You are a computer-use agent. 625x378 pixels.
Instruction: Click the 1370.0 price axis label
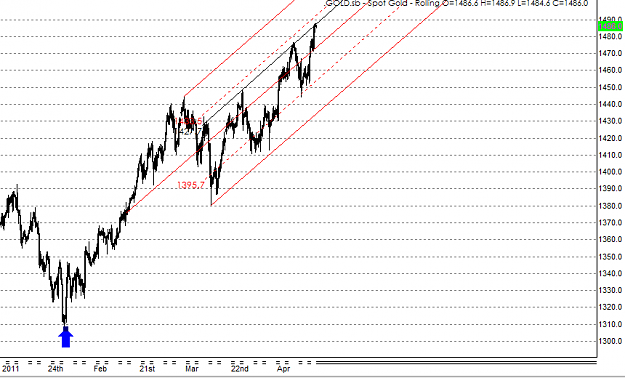610,222
